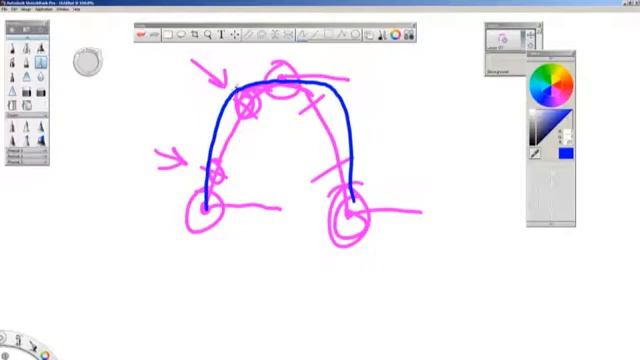Viewport: 640px width, 360px height.
Task: Open the File menu
Action: (x=4, y=9)
